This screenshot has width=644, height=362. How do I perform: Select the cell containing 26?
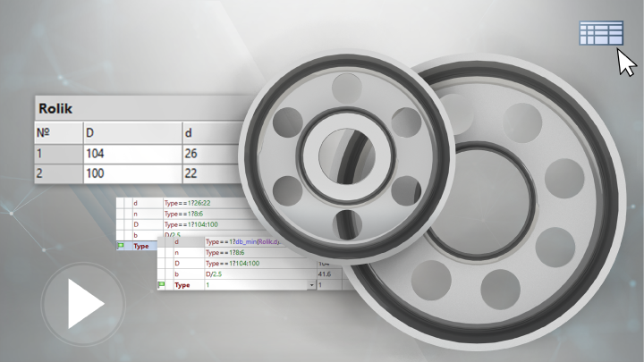tap(210, 154)
